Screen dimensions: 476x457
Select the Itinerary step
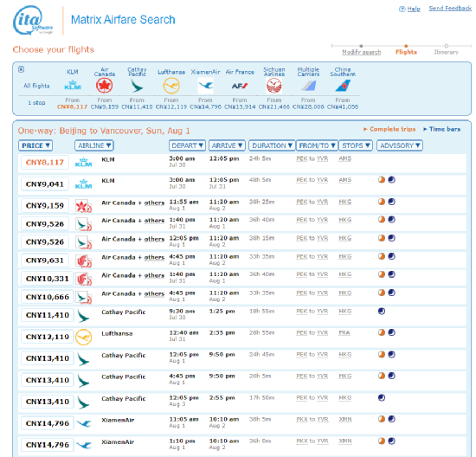click(x=446, y=52)
